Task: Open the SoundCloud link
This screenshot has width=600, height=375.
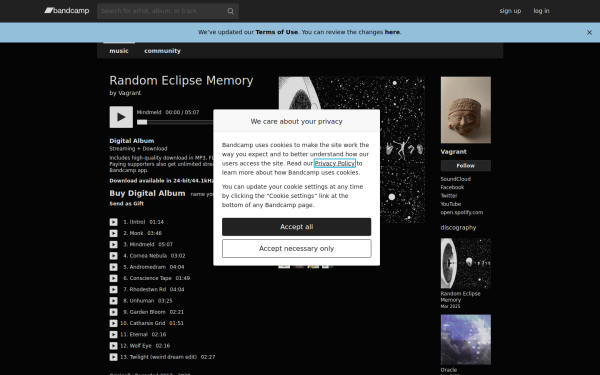Action: click(x=455, y=179)
